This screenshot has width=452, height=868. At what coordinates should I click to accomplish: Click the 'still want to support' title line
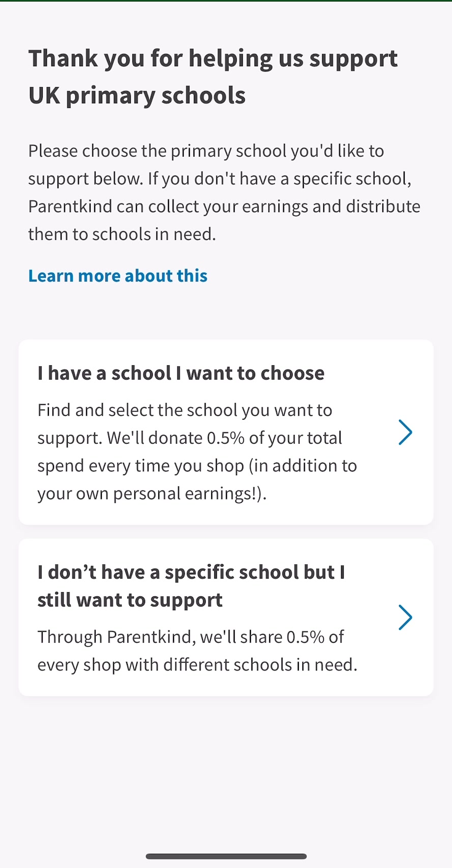point(130,600)
